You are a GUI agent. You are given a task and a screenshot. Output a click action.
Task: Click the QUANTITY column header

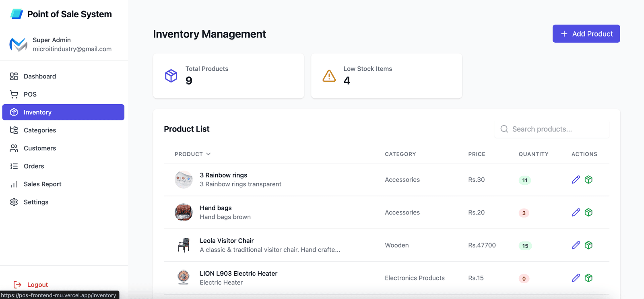tap(533, 154)
